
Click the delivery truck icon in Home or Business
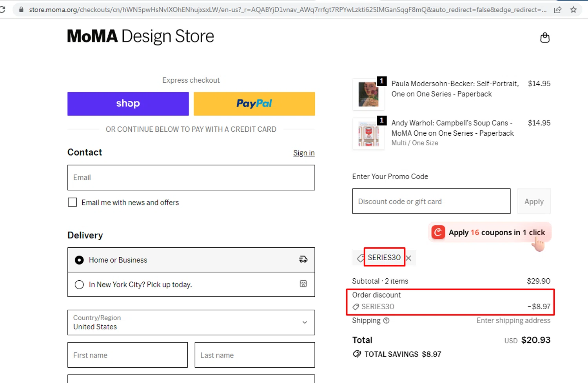[303, 260]
